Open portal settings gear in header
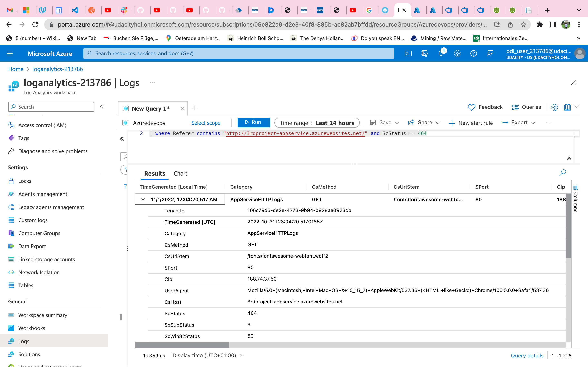 [457, 53]
